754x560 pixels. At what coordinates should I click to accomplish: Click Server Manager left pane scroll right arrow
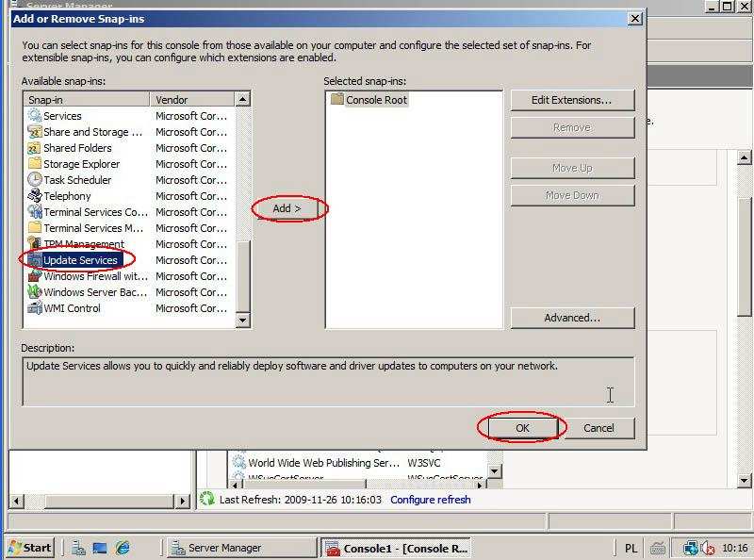click(x=182, y=501)
